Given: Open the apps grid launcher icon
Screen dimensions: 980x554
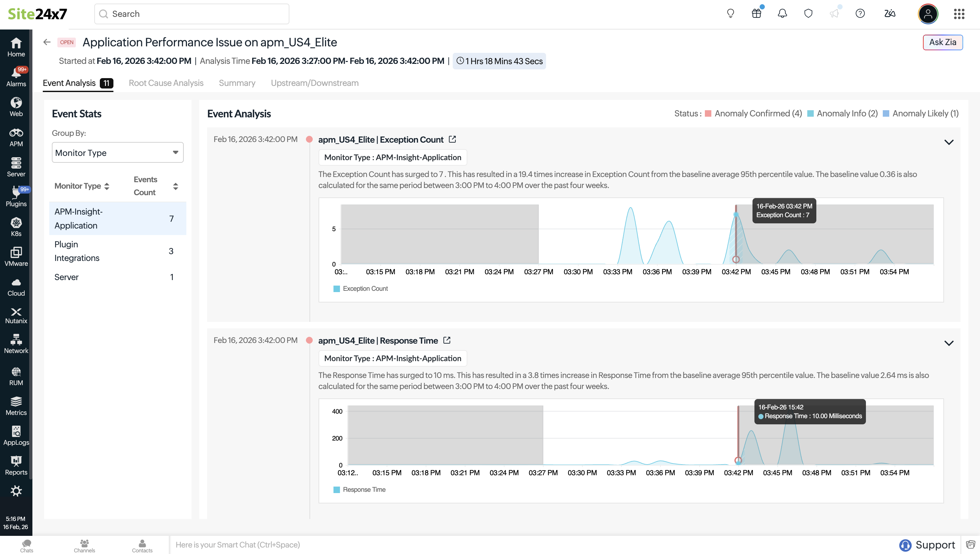Looking at the screenshot, I should [x=959, y=14].
